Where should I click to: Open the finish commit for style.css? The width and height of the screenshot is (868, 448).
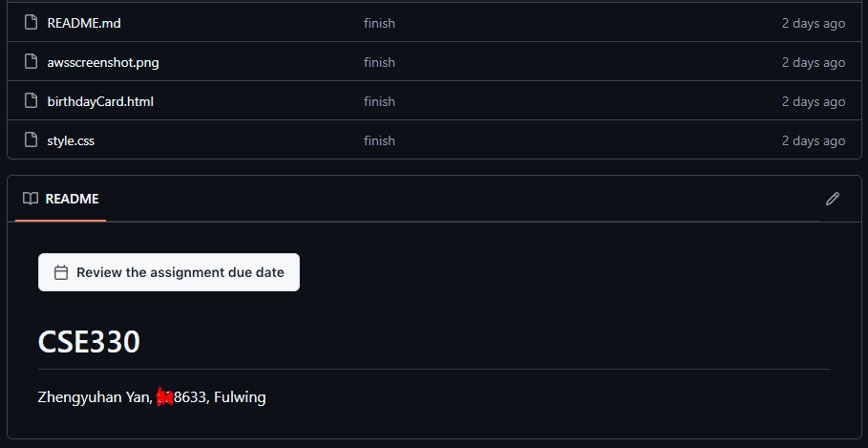click(379, 141)
